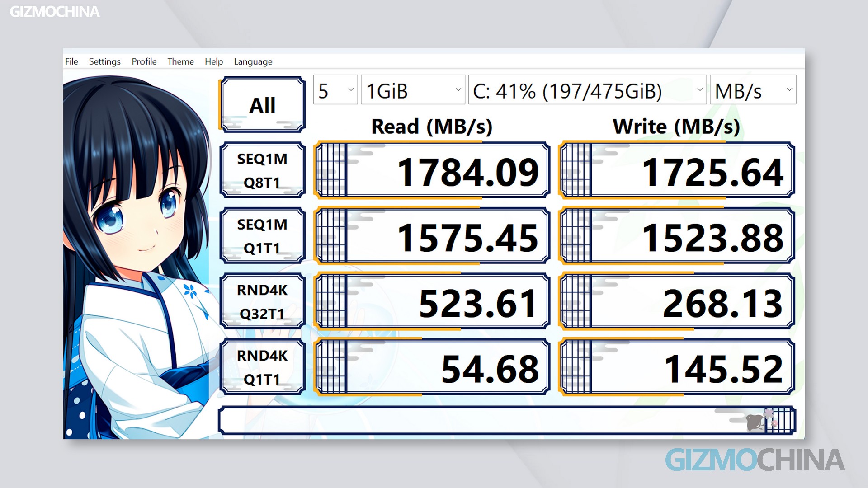Open the Theme menu

point(180,61)
